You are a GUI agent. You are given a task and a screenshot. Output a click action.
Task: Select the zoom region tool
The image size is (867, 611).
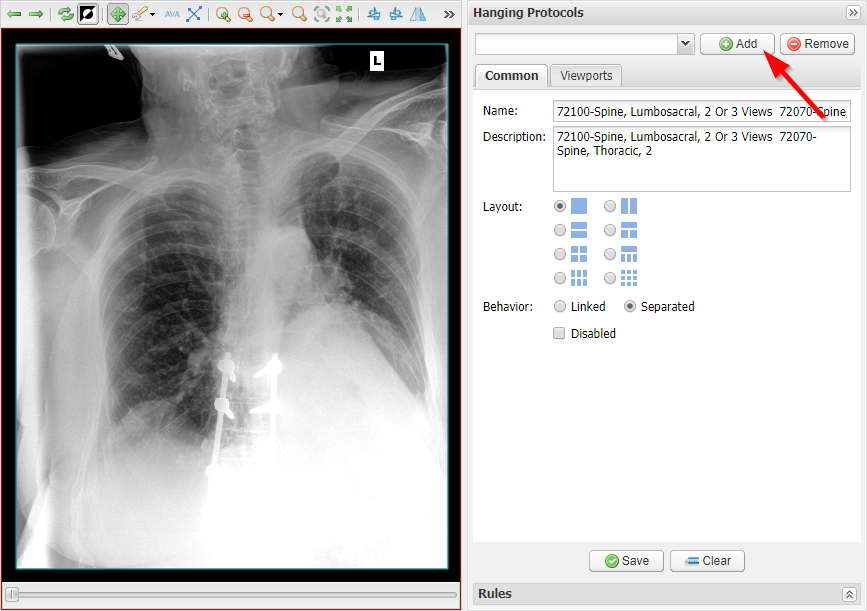[x=321, y=14]
